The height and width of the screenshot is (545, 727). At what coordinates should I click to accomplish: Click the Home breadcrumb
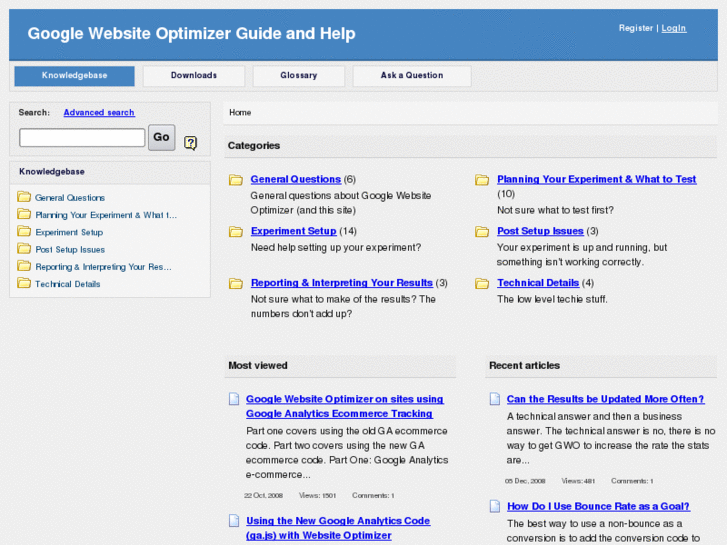(x=240, y=113)
